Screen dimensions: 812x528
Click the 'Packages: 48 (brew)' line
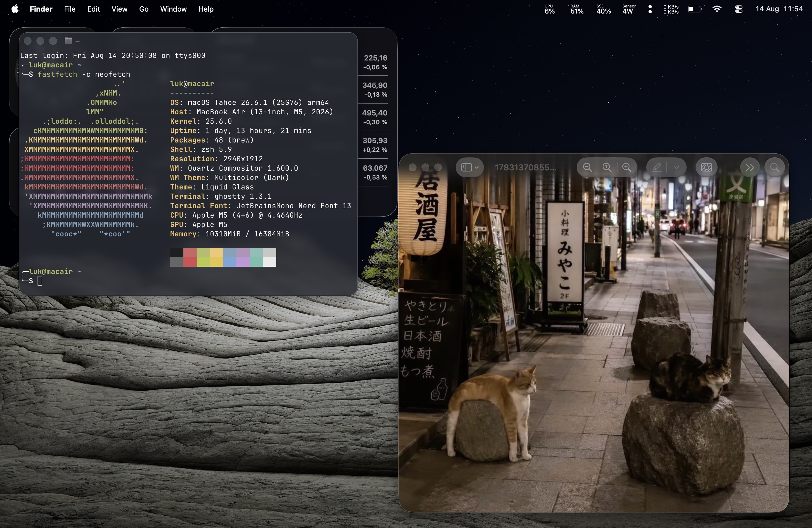coord(212,140)
